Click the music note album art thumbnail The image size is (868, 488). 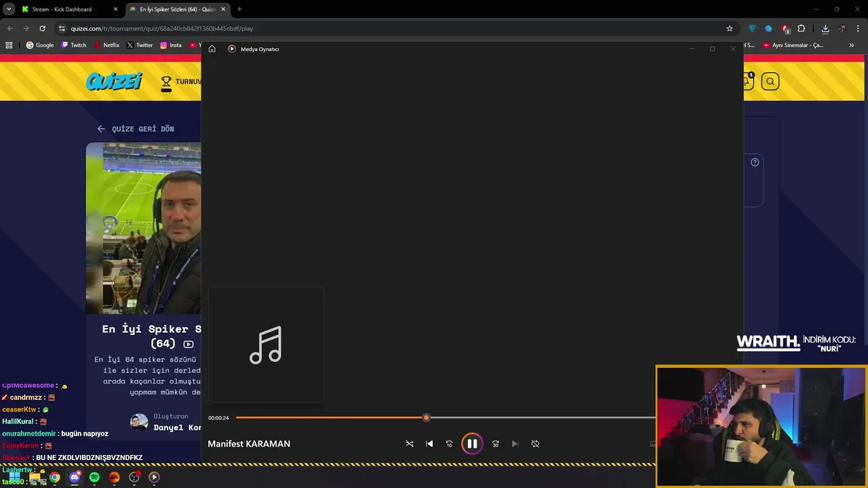[x=266, y=344]
